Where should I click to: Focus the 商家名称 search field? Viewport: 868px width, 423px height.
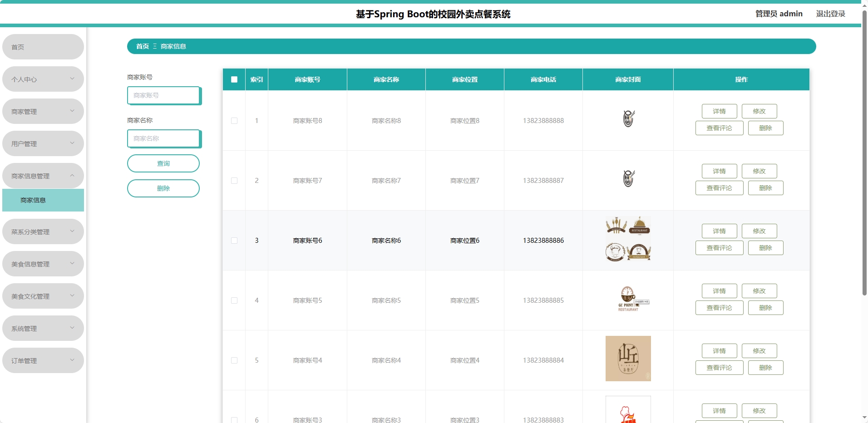coord(164,138)
